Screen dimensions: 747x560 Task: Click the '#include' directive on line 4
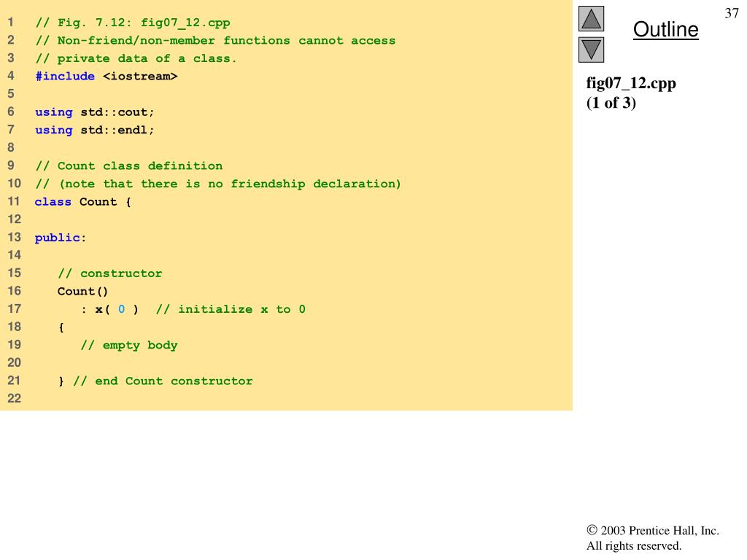(x=65, y=76)
